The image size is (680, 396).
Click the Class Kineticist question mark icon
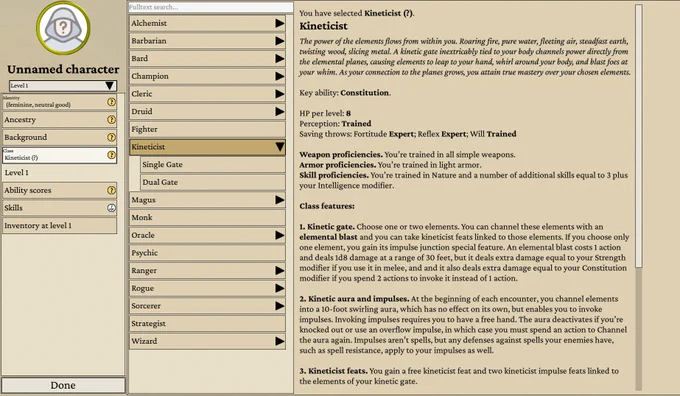(x=111, y=155)
